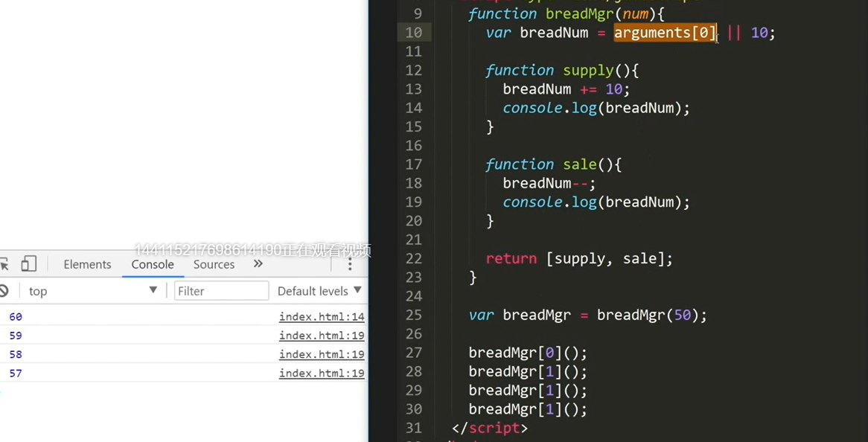Click console output value 57
The width and height of the screenshot is (868, 442).
(x=16, y=374)
